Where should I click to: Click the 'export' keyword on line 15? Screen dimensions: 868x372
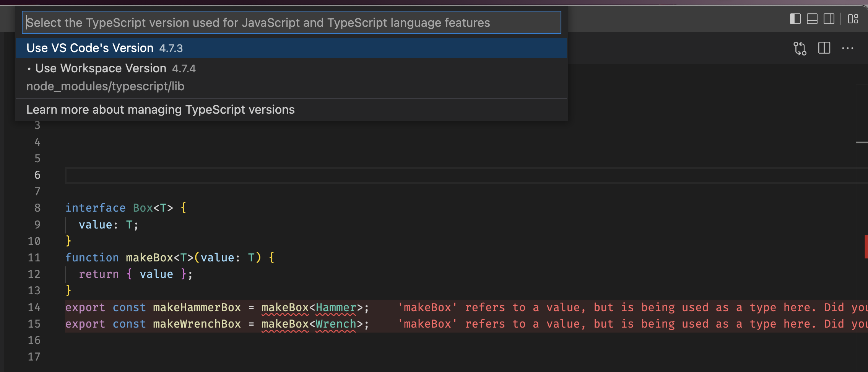[x=85, y=324]
